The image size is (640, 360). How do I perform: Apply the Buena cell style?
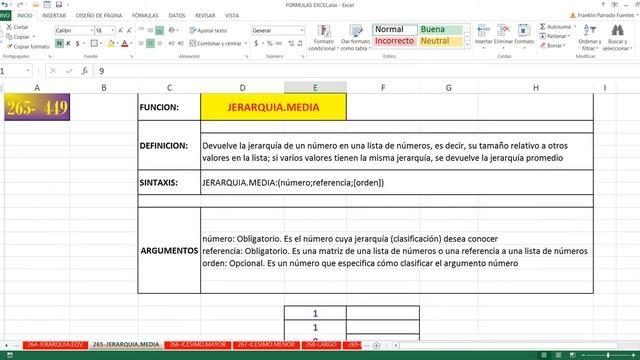440,29
